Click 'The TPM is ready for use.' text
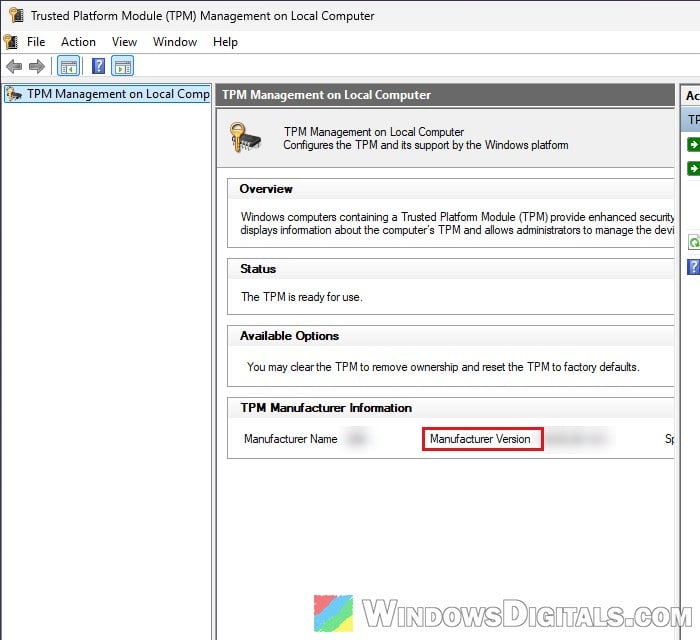 click(301, 297)
